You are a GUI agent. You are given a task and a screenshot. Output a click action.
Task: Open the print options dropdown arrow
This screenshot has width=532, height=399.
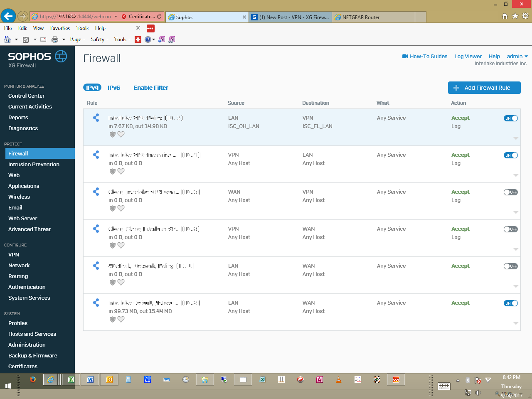(64, 39)
